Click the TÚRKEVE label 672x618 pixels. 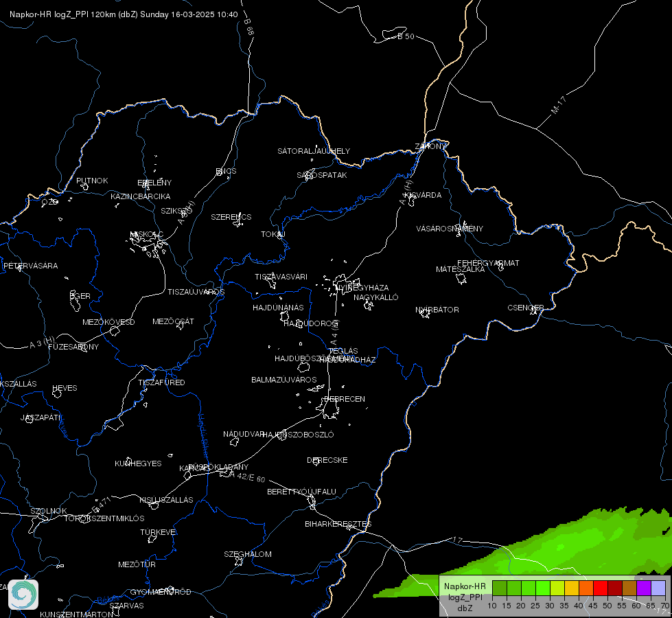[159, 531]
